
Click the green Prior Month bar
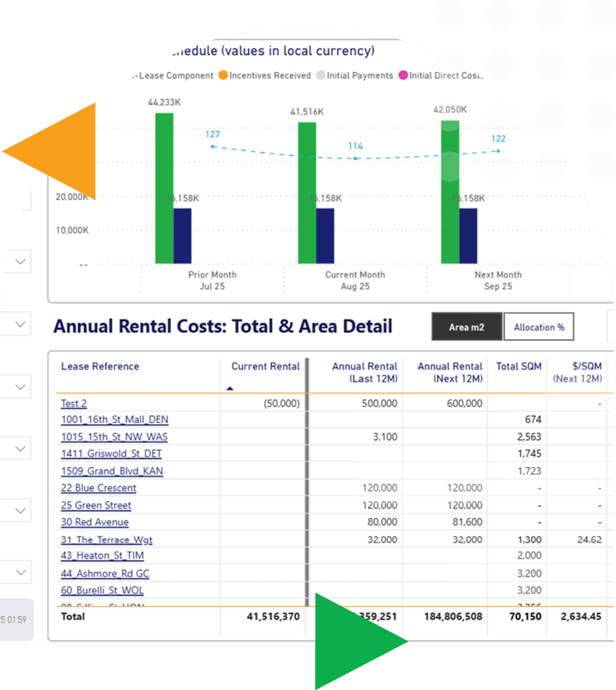point(164,188)
